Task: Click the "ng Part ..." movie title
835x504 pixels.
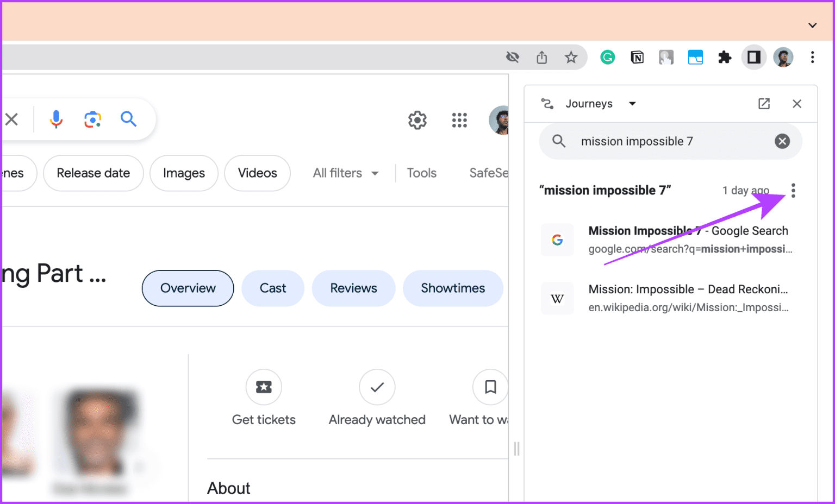Action: [53, 274]
